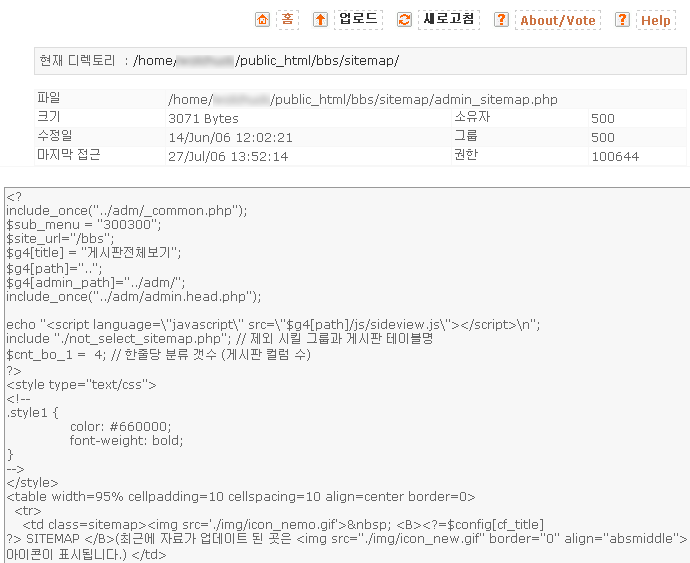
Task: Click the permission value 100644
Action: point(615,156)
